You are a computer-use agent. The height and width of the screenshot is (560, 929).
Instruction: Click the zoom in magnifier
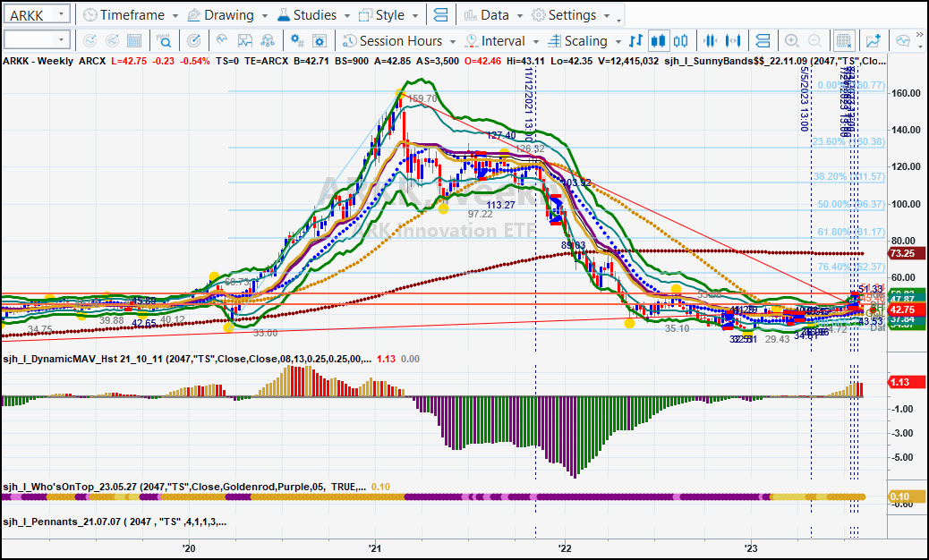pyautogui.click(x=792, y=41)
